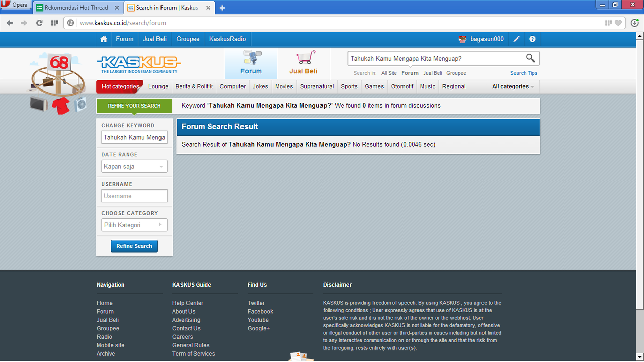Click the pencil compose icon
The image size is (644, 362).
(x=517, y=39)
